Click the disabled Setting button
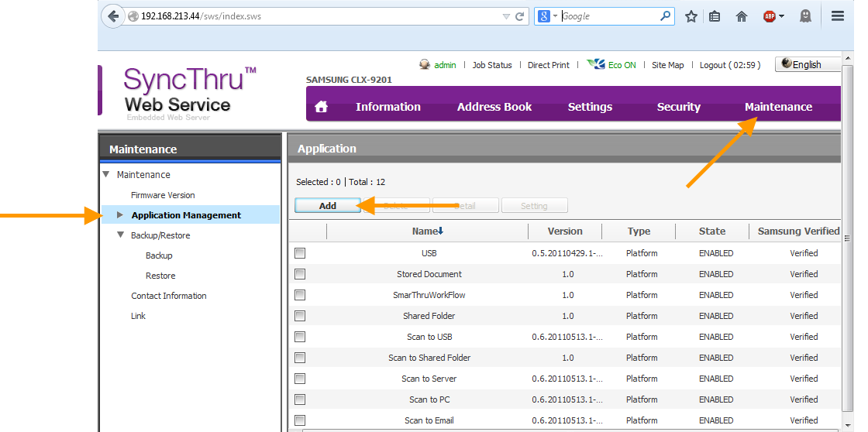This screenshot has width=868, height=432. point(534,206)
